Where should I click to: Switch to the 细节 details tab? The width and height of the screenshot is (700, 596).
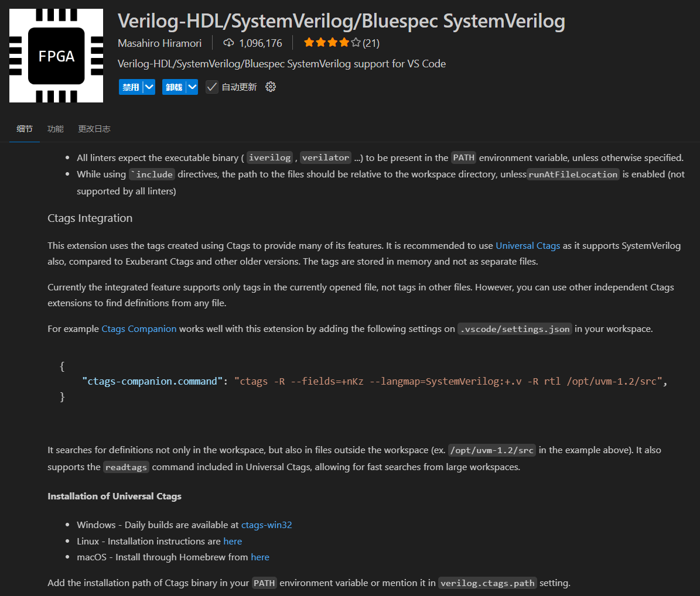[x=25, y=129]
